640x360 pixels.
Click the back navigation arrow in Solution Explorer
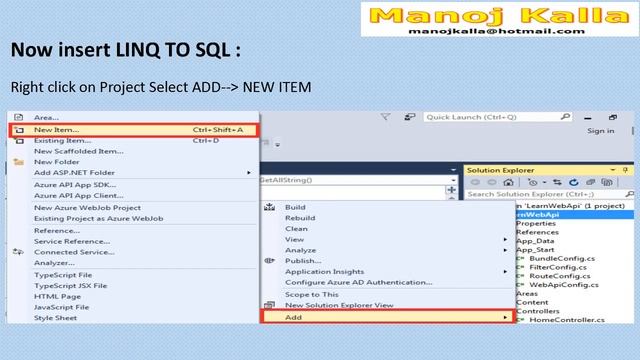coord(475,182)
